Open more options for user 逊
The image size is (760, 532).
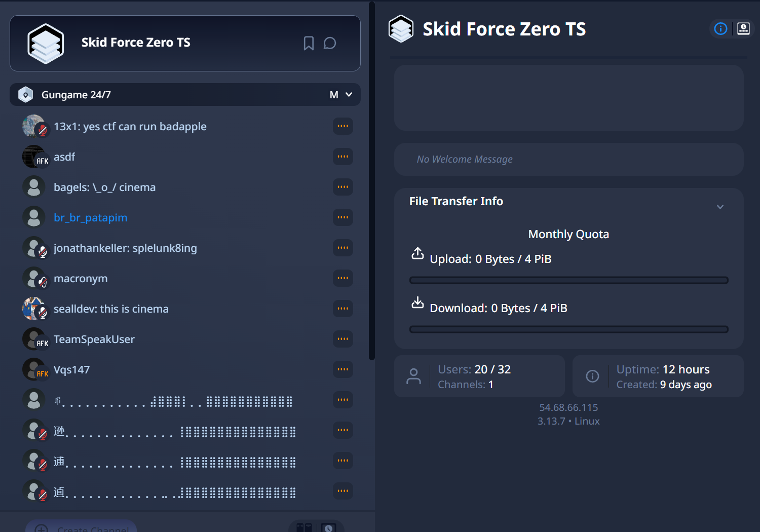click(343, 430)
